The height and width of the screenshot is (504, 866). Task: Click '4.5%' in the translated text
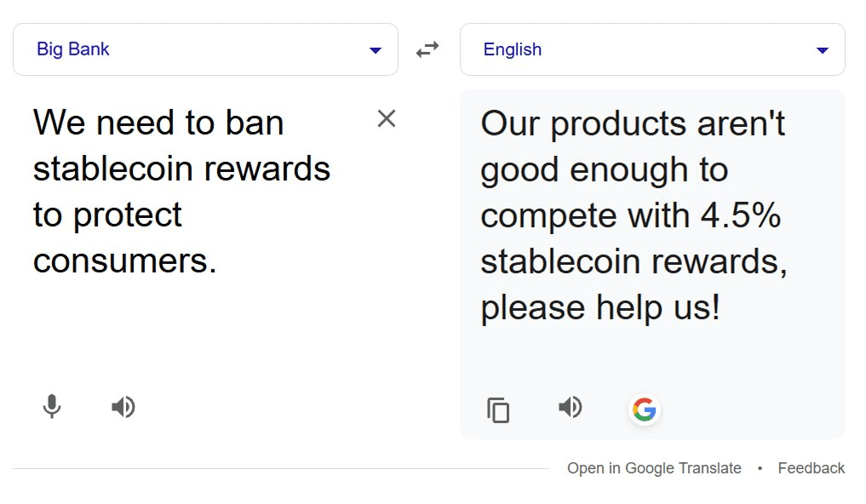coord(741,216)
